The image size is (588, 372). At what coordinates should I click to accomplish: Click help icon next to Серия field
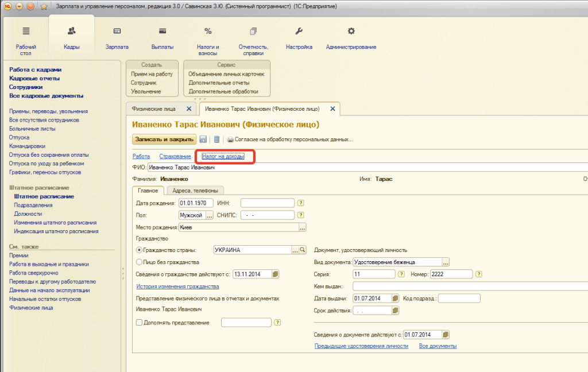tap(401, 274)
